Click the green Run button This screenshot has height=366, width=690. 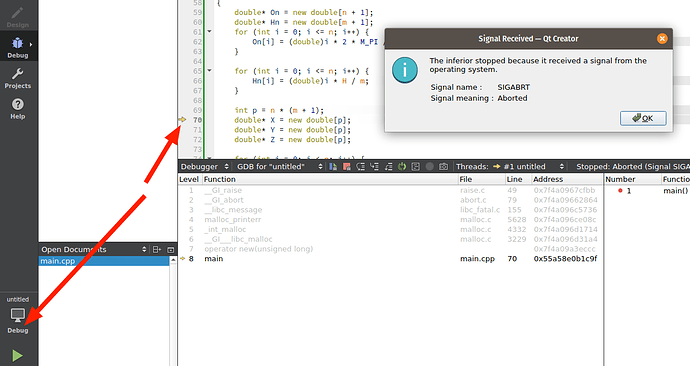pyautogui.click(x=18, y=355)
